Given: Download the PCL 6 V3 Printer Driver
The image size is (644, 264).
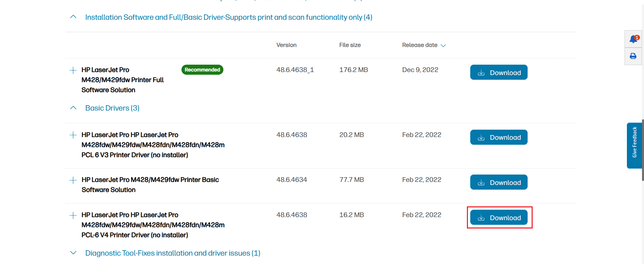Looking at the screenshot, I should pos(498,137).
